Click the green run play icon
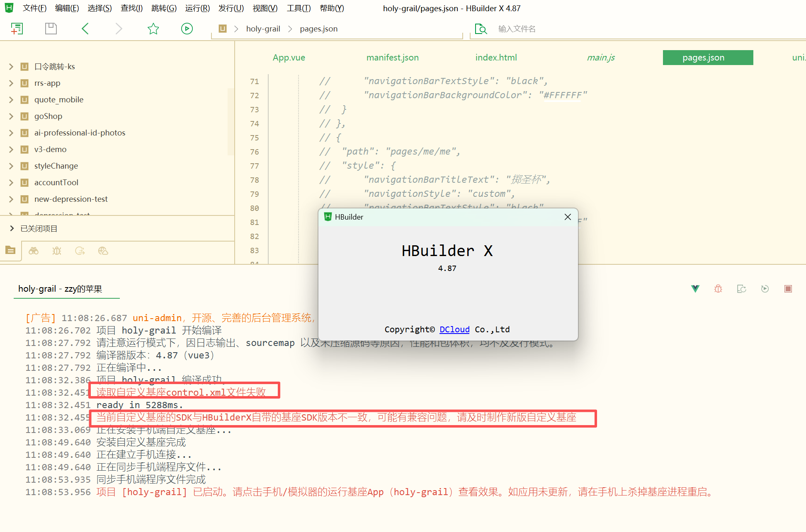The height and width of the screenshot is (532, 806). [x=187, y=29]
